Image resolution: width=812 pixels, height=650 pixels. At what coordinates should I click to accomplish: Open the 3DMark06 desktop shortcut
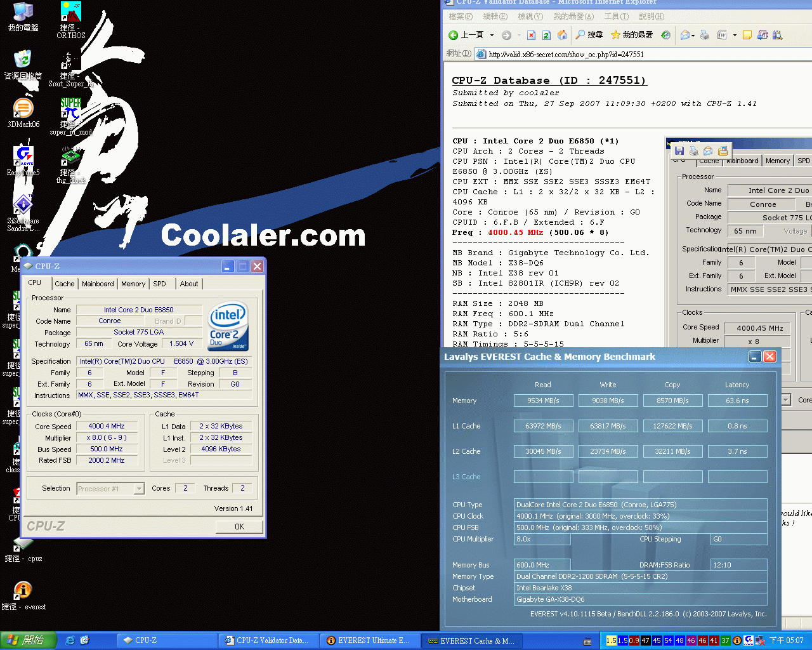[x=23, y=114]
